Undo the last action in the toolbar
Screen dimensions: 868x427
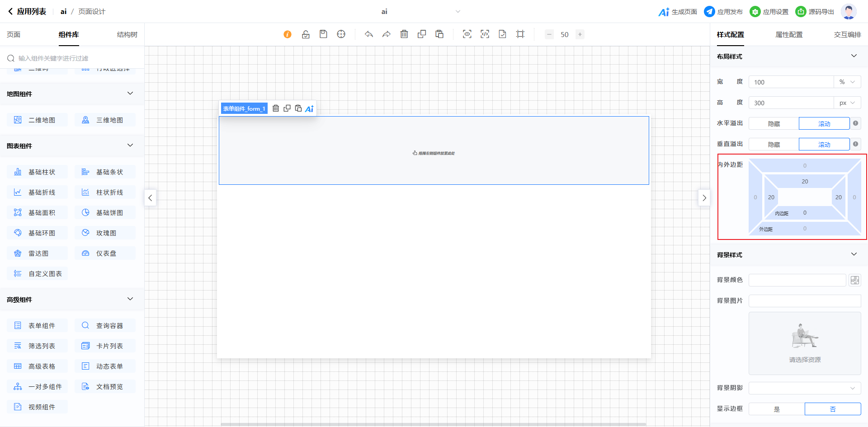369,34
